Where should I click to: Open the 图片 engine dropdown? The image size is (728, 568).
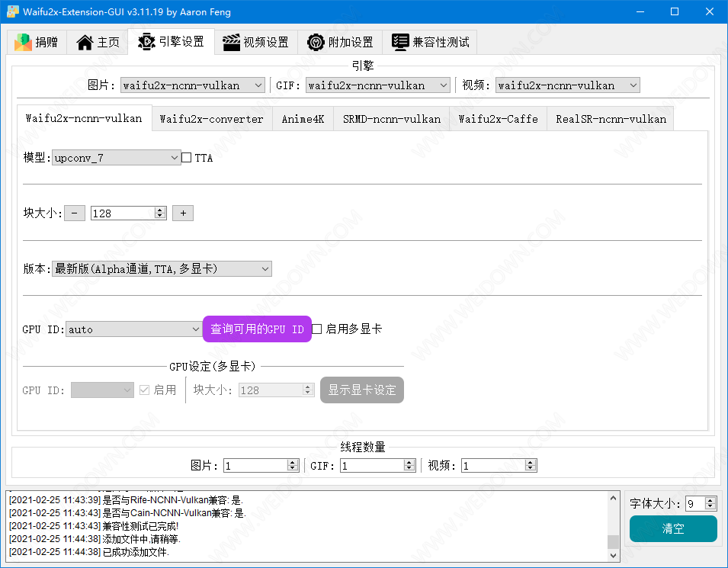tap(193, 85)
